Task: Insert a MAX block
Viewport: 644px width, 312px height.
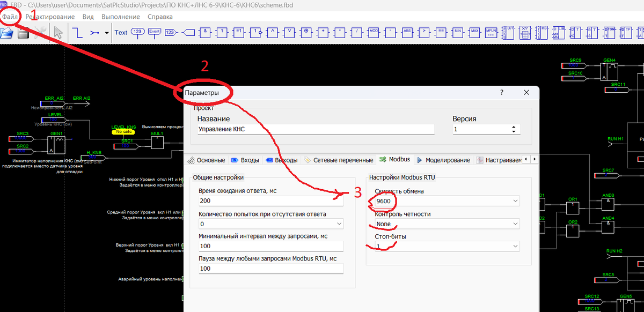Action: click(x=474, y=33)
